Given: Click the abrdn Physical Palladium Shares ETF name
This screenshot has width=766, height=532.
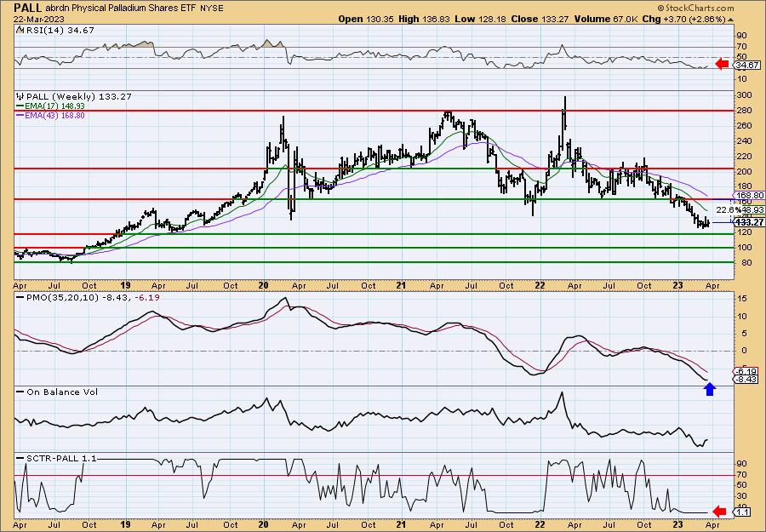Looking at the screenshot, I should point(121,9).
